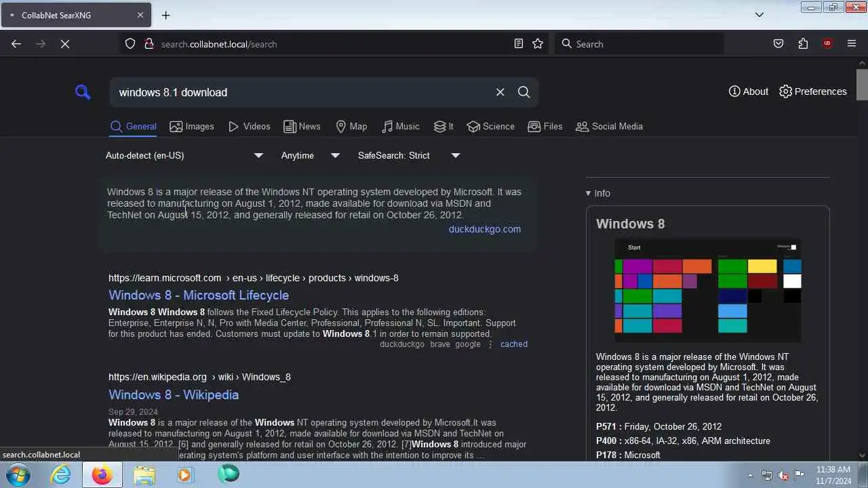Switch to the IT tab

click(x=443, y=127)
